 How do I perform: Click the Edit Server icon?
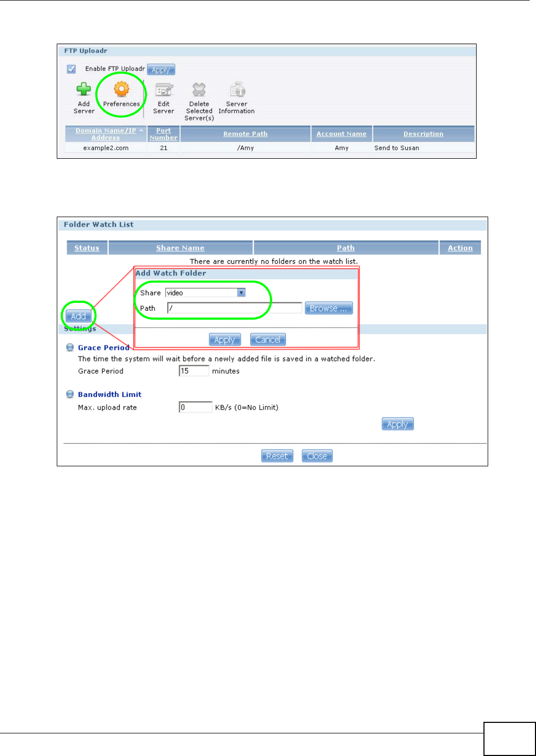164,90
